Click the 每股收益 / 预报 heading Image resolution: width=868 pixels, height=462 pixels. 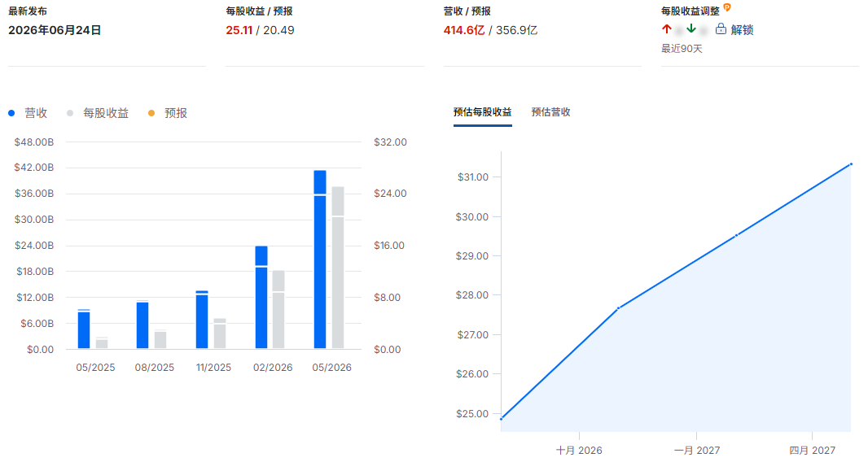(x=259, y=11)
